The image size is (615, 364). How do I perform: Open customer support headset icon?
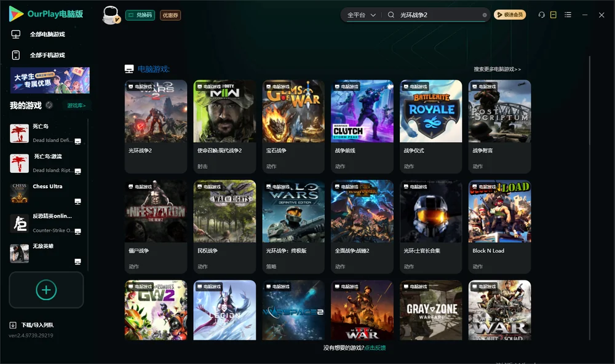point(541,15)
